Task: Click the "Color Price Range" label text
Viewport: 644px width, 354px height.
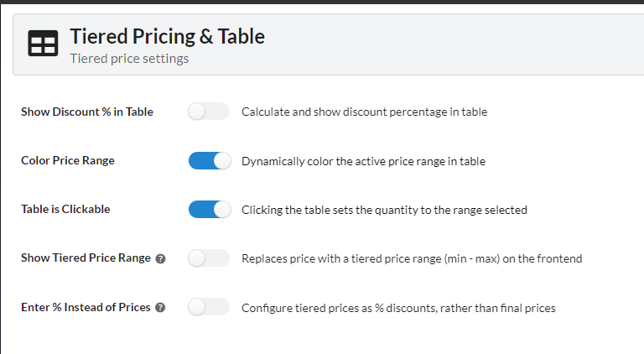Action: click(x=68, y=160)
